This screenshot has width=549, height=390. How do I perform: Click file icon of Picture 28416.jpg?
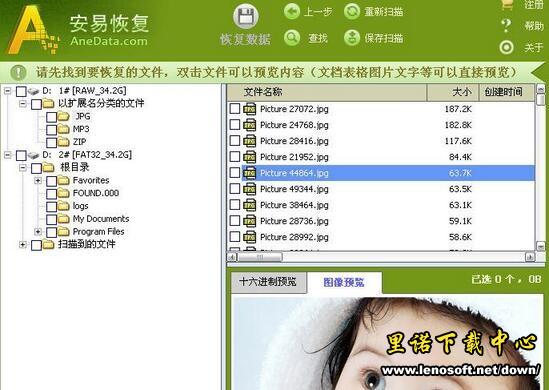pos(250,141)
